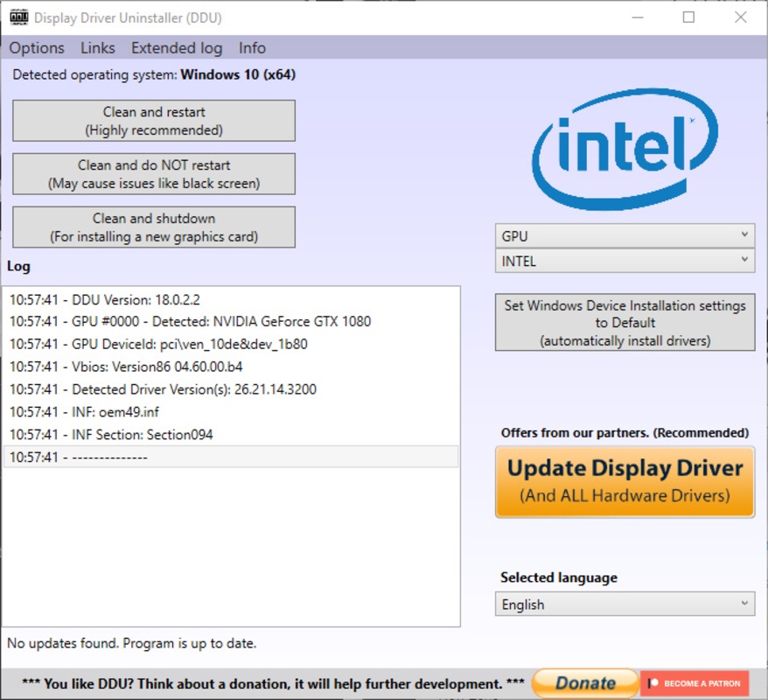
Task: Maximize the DDU window
Action: coord(688,17)
